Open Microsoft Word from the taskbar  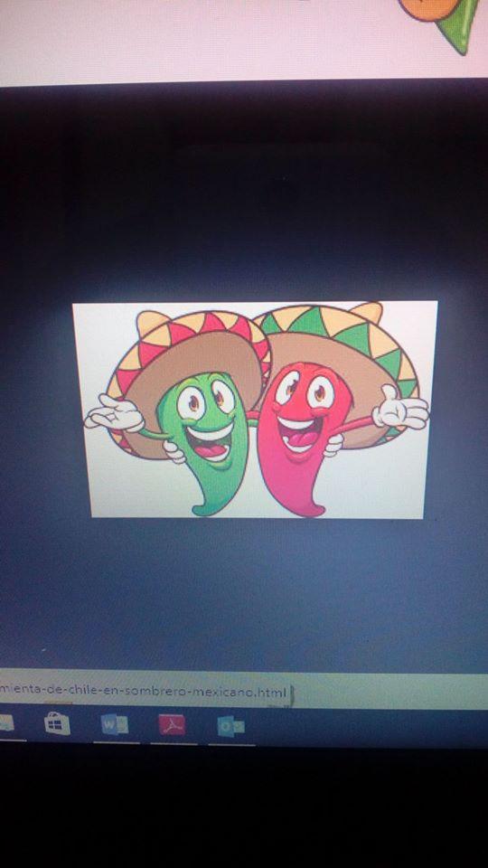(x=115, y=724)
